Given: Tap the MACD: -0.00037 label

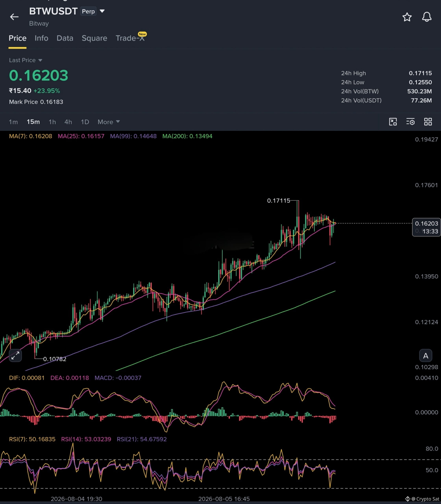Looking at the screenshot, I should pos(118,378).
